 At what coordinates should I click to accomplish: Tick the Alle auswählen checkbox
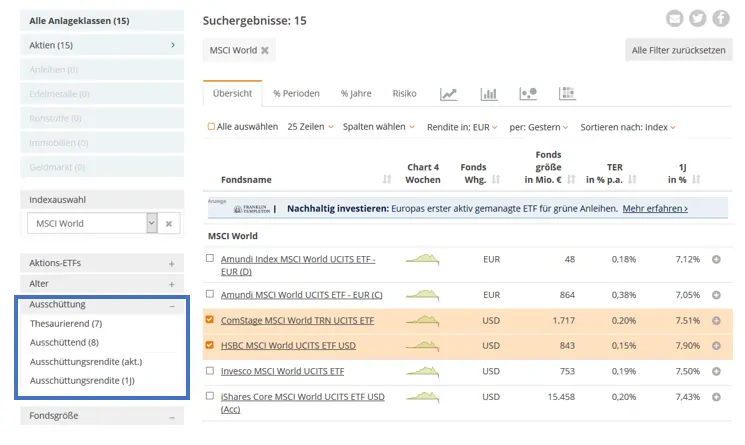pos(211,127)
